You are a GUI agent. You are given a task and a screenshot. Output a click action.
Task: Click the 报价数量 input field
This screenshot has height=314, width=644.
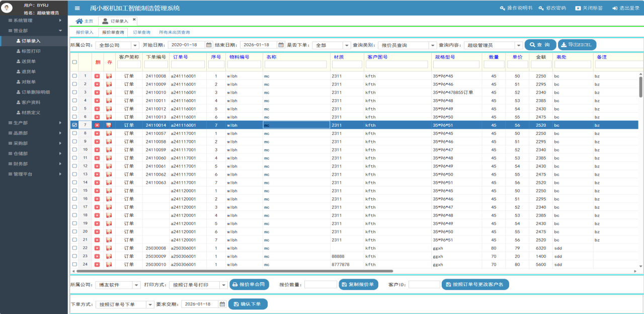[320, 285]
